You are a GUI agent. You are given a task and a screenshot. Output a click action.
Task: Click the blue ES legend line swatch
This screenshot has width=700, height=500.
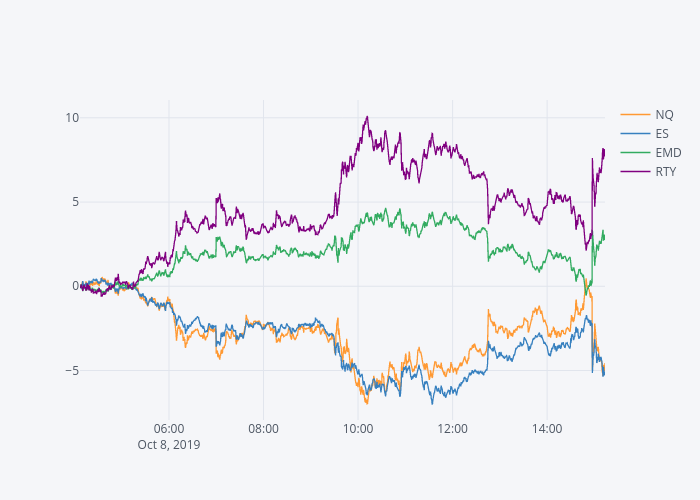coord(635,133)
